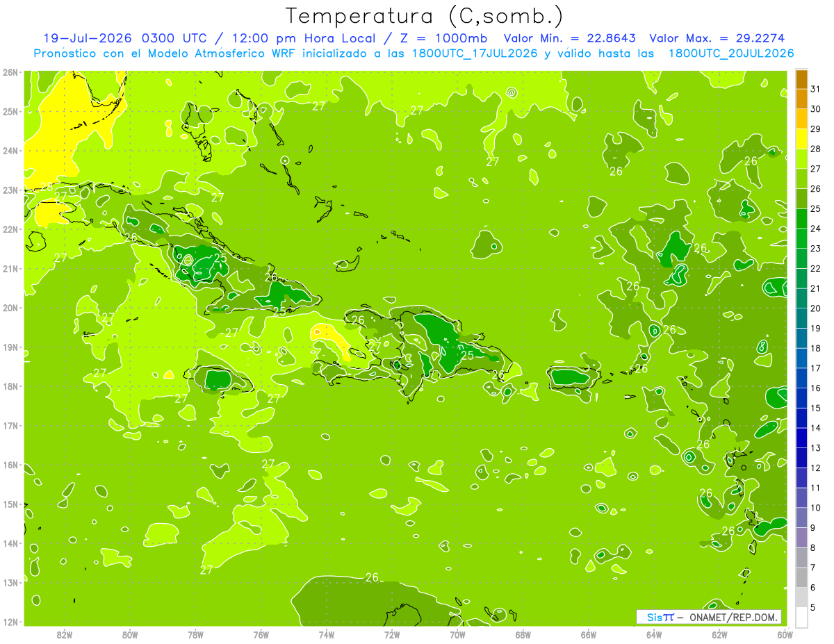Click the 64W longitude axis label
The image size is (834, 644).
point(654,634)
